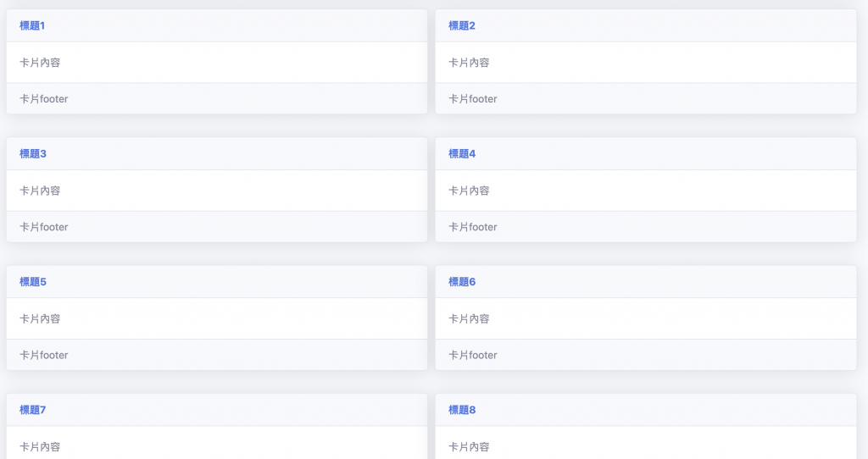Click the 標題1 card title
Image resolution: width=868 pixels, height=459 pixels.
tap(32, 25)
